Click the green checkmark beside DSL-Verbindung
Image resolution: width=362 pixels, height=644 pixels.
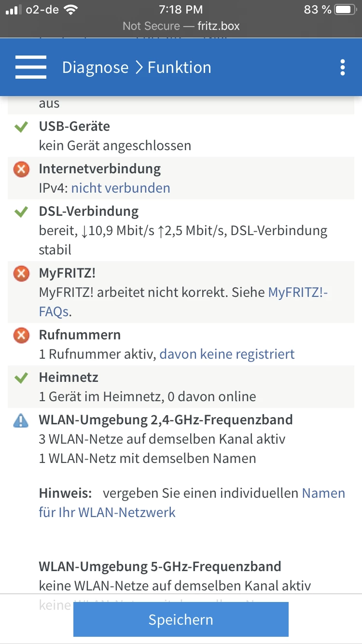(x=21, y=212)
